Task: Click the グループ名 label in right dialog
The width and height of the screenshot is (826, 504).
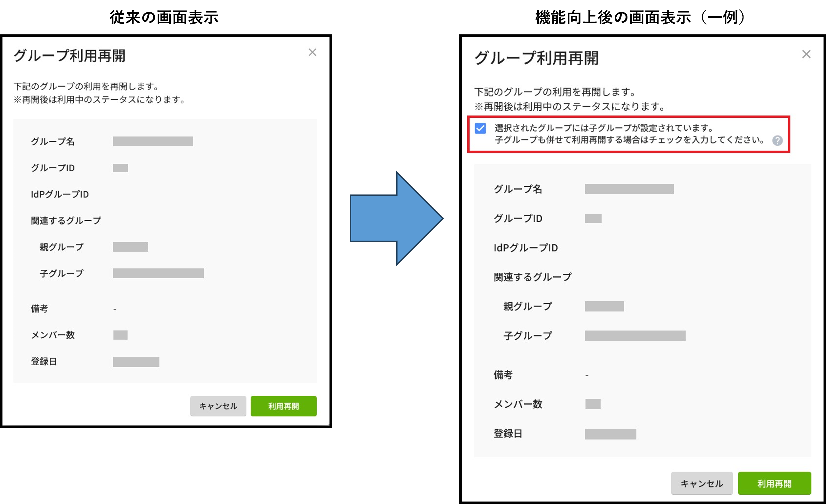Action: 518,189
